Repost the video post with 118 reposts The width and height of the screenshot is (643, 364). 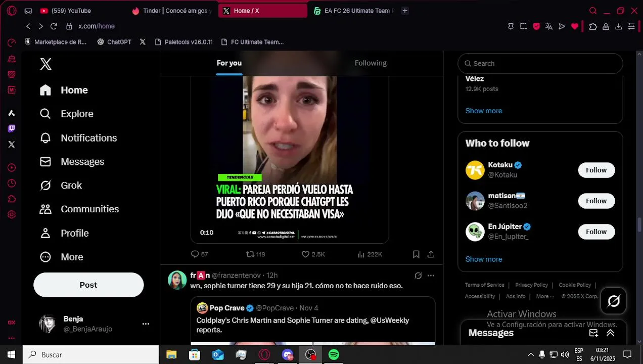tap(255, 254)
